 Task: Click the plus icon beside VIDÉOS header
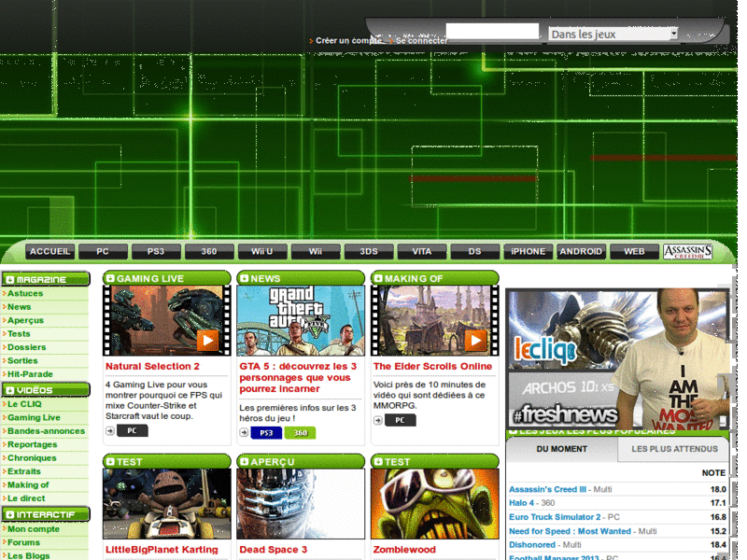10,390
